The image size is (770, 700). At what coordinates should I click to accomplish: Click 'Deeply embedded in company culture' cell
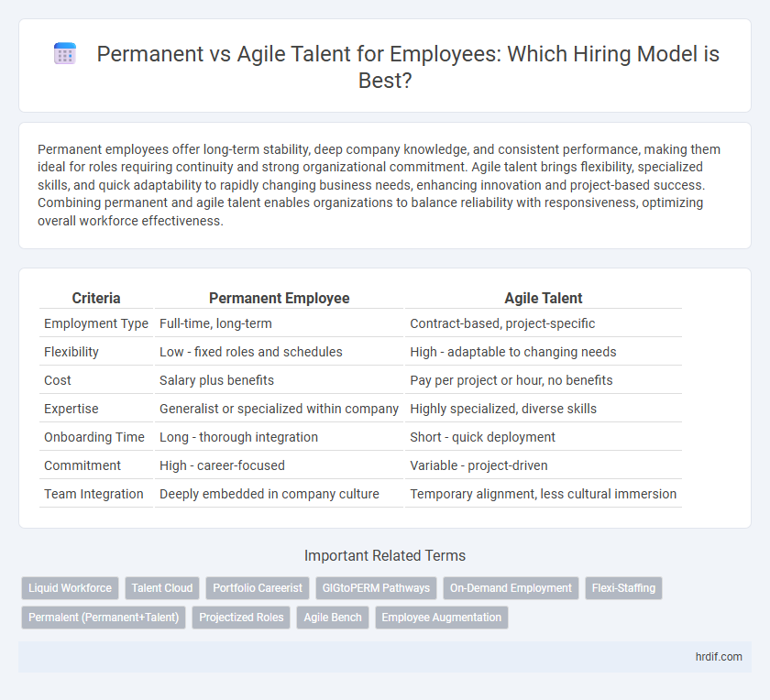tap(279, 494)
